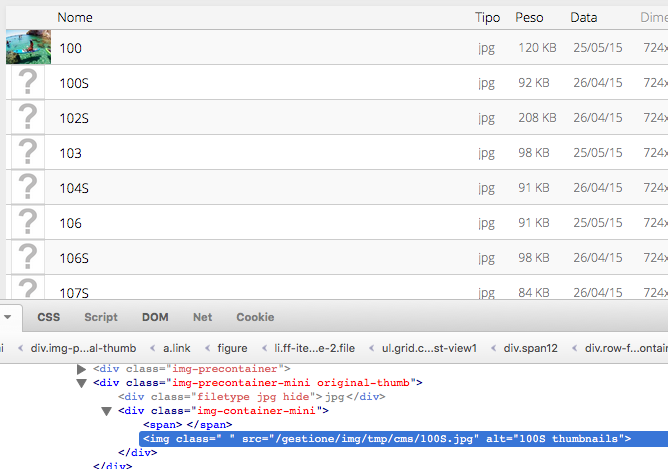The height and width of the screenshot is (469, 668).
Task: Open the dropdown arrow on the active panel tab
Action: 8,317
